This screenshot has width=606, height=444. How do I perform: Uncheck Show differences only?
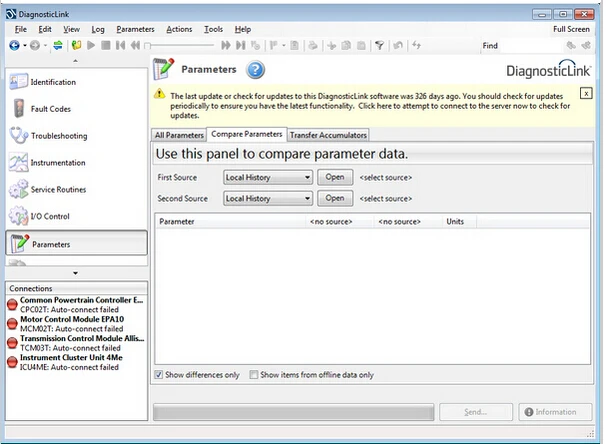tap(158, 375)
